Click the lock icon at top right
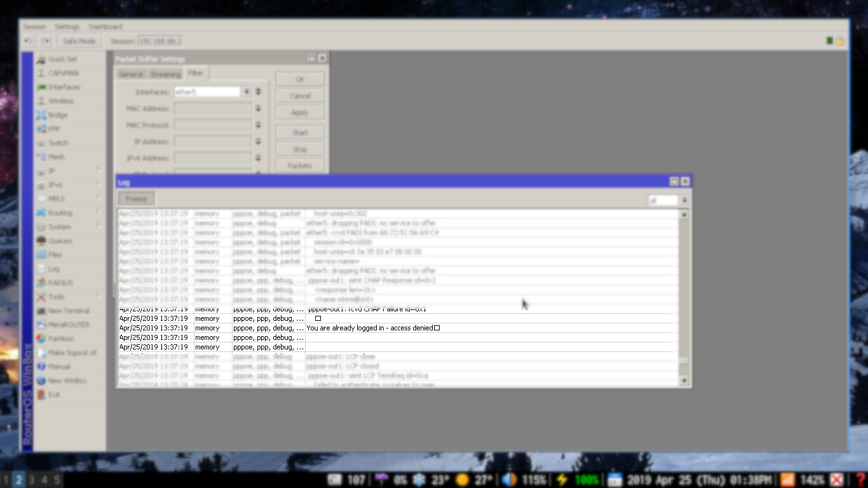The height and width of the screenshot is (488, 868). (x=839, y=41)
